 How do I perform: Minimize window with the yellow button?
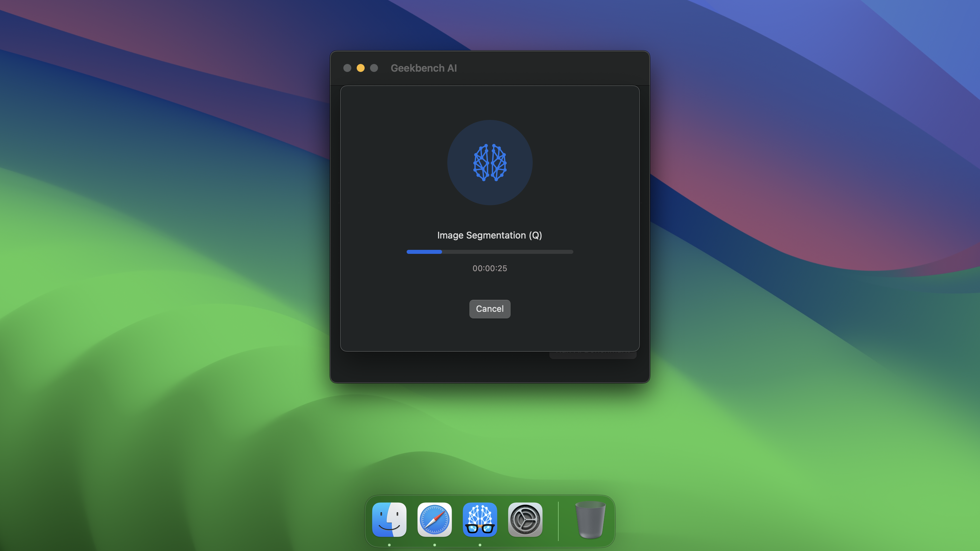point(360,68)
